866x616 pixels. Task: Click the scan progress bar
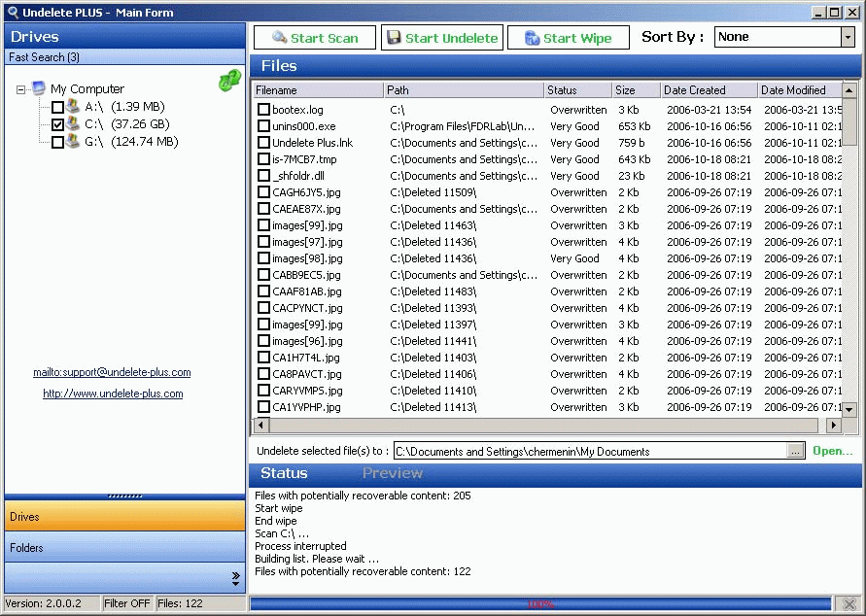pos(540,604)
